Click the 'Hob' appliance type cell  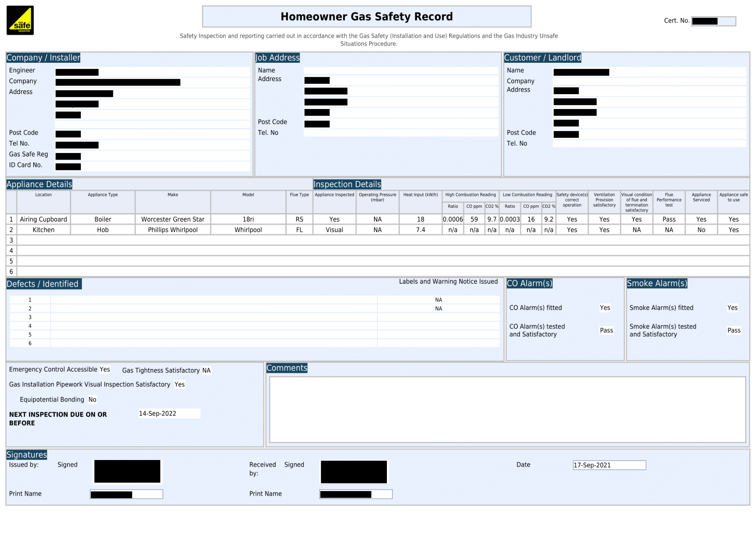click(x=103, y=230)
